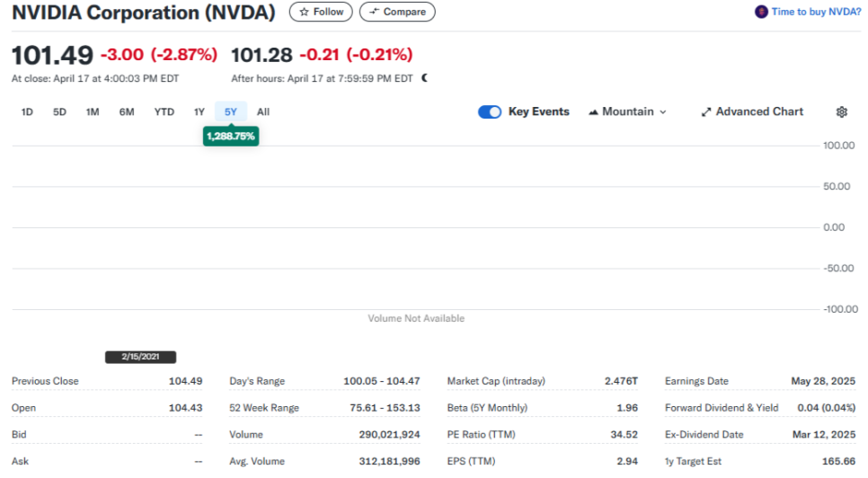Follow NVIDIA stock
This screenshot has width=868, height=478.
coord(321,12)
